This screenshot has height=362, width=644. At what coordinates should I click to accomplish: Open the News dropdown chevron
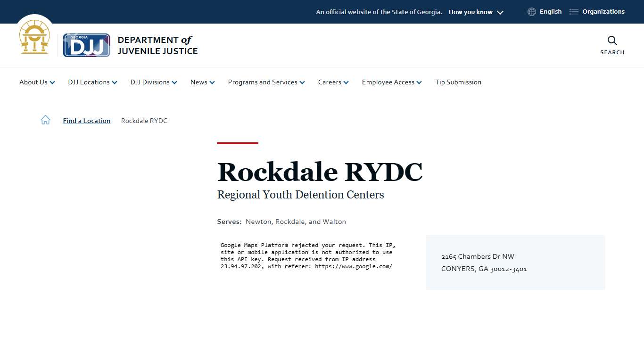[213, 82]
